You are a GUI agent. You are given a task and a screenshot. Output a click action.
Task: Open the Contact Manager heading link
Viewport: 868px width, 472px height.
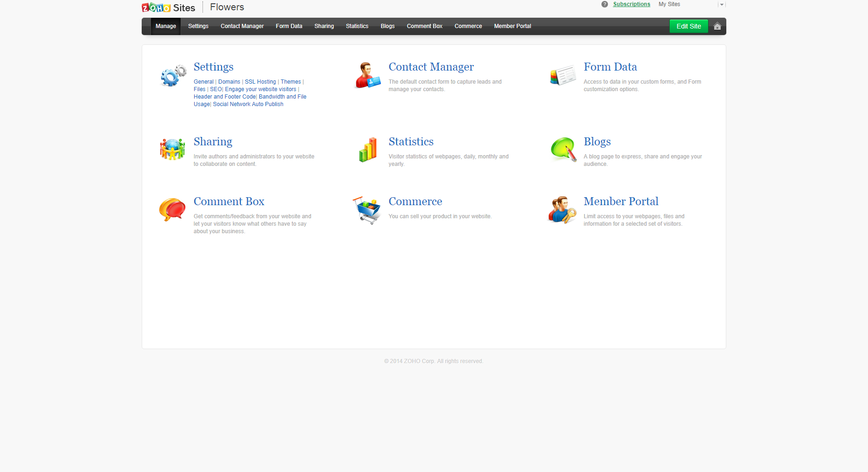click(x=431, y=67)
